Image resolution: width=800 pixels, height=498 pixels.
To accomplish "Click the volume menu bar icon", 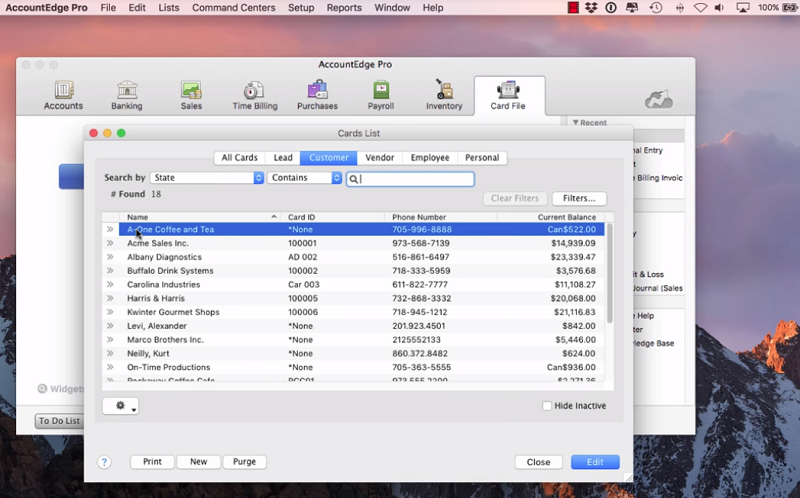I will 719,8.
